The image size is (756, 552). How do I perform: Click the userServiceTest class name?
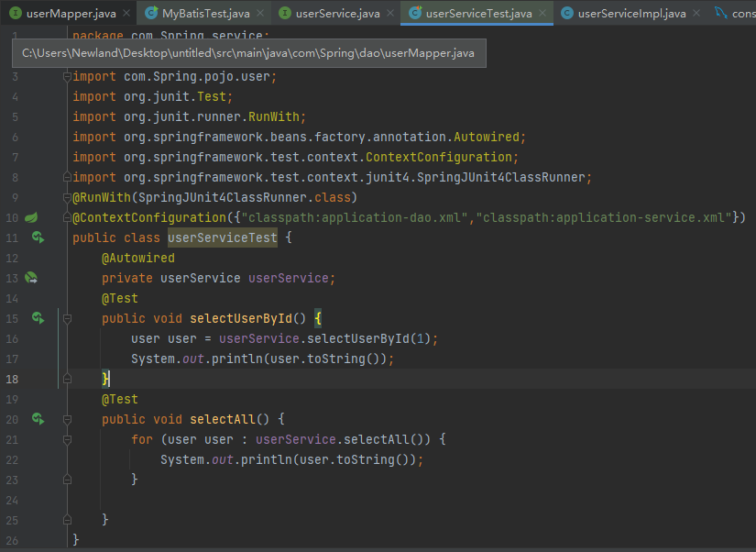click(x=223, y=237)
